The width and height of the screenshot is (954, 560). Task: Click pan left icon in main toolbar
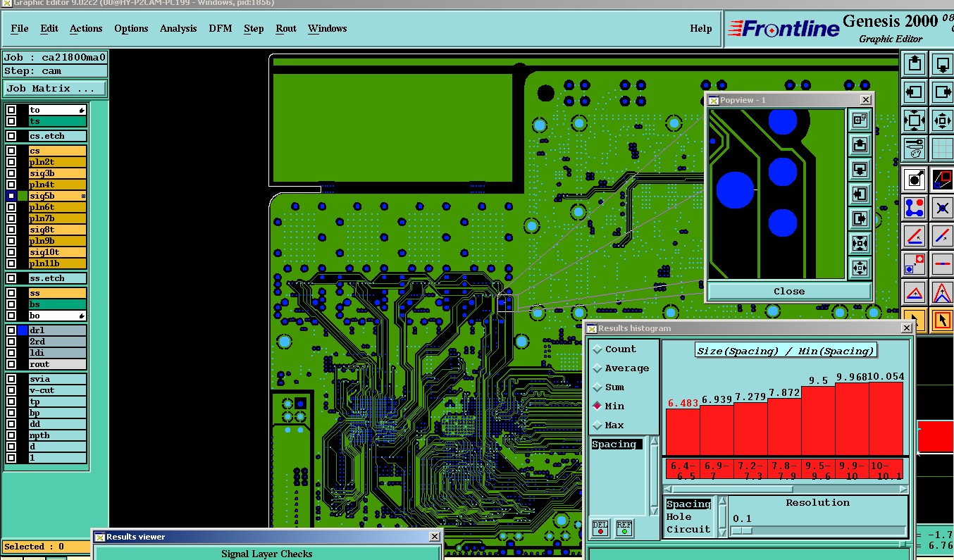pyautogui.click(x=915, y=92)
